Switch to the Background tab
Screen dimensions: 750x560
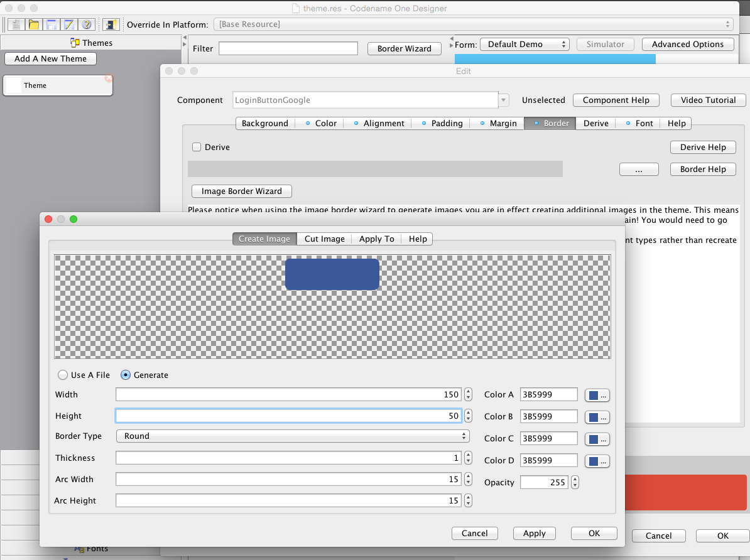(x=264, y=123)
